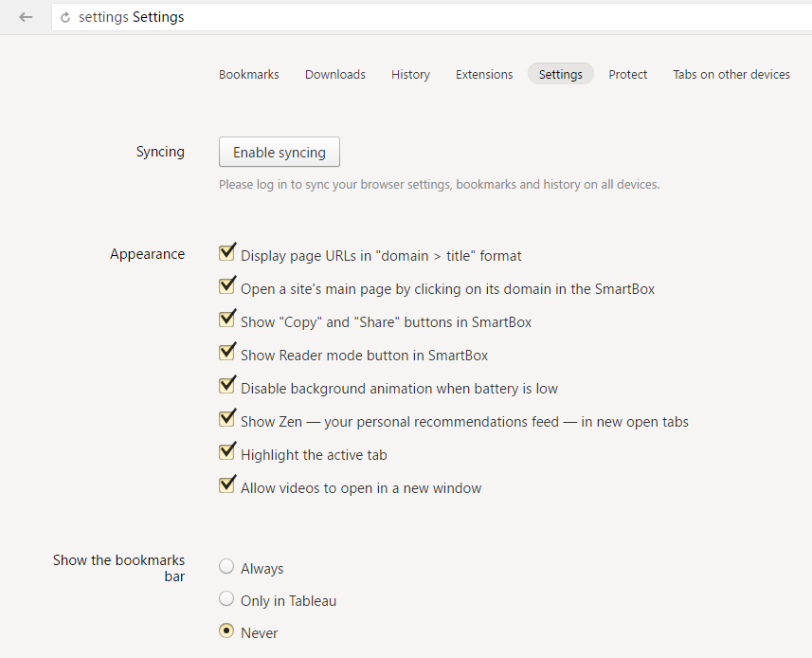Open Tabs on other devices
The image size is (812, 658).
point(731,75)
